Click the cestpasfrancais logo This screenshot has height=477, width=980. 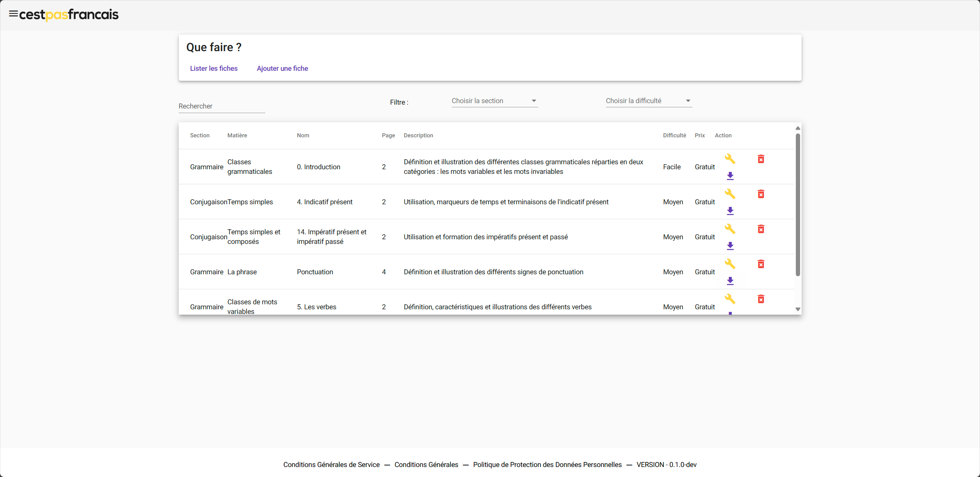point(69,15)
